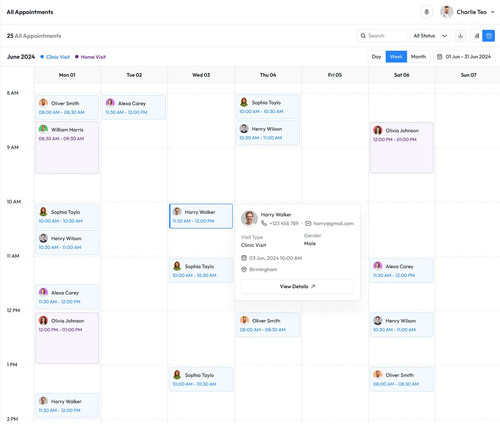Click Henry Wilson's avatar on Thursday
The height and width of the screenshot is (424, 500).
[x=244, y=129]
